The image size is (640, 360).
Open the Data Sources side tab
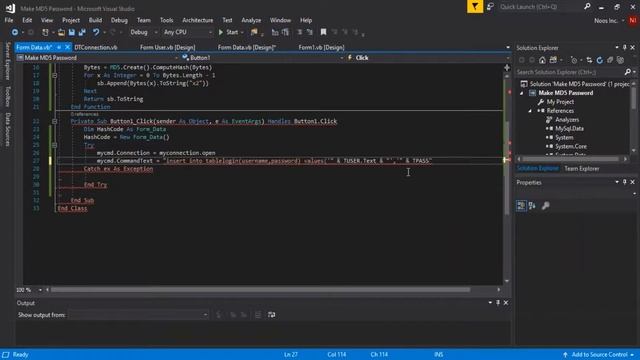[7, 129]
